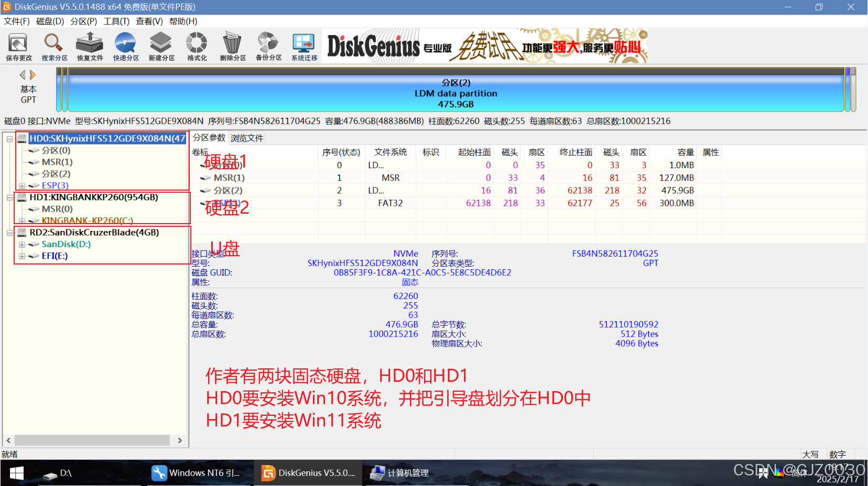
Task: Select ESP(3) in the disk tree
Action: (x=55, y=185)
